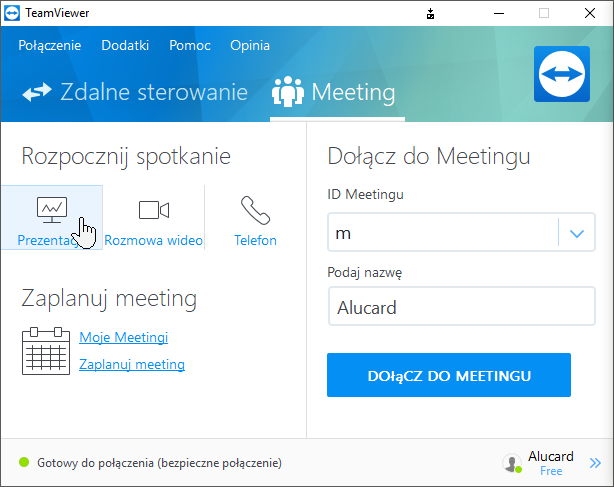614x487 pixels.
Task: Open the Opinia menu
Action: pos(250,45)
